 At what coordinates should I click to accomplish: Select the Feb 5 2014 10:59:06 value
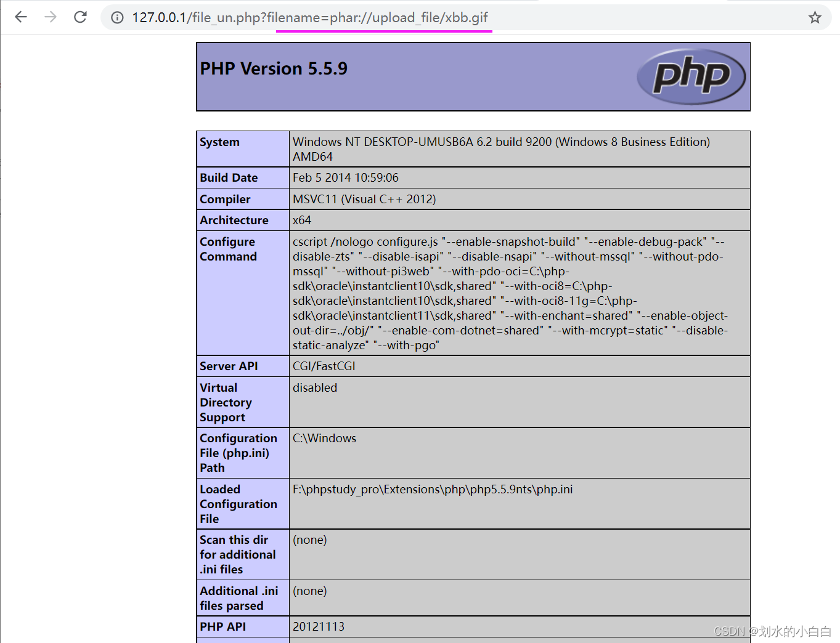click(x=346, y=178)
